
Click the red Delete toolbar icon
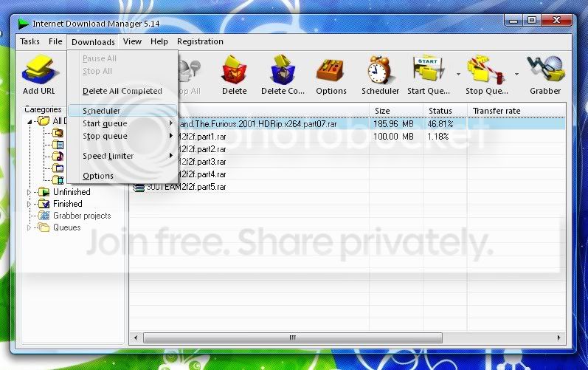[x=234, y=70]
